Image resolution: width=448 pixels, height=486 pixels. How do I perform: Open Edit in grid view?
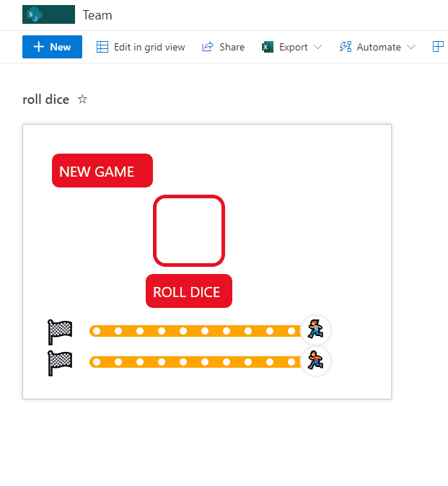pyautogui.click(x=141, y=47)
